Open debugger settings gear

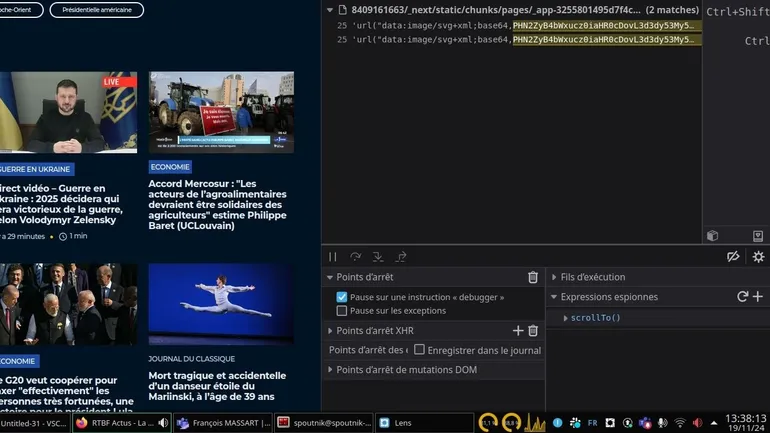(x=758, y=257)
